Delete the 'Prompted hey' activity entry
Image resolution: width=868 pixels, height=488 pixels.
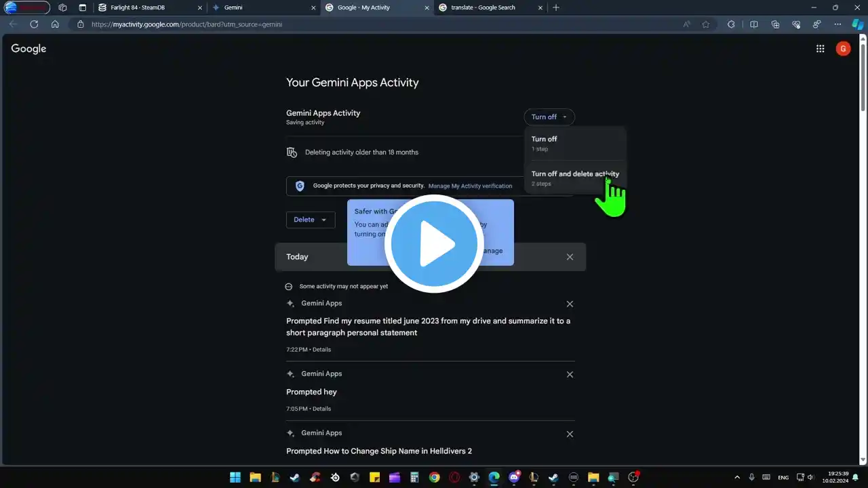(x=570, y=375)
